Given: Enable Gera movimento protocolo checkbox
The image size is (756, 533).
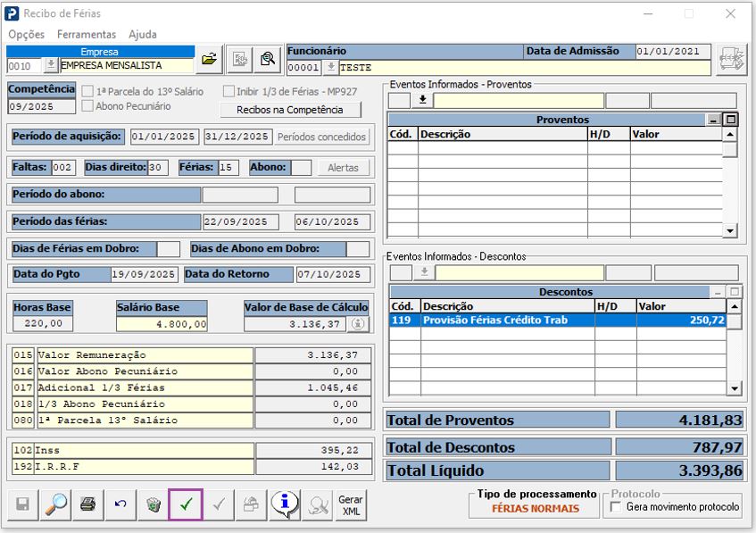Looking at the screenshot, I should (x=615, y=507).
